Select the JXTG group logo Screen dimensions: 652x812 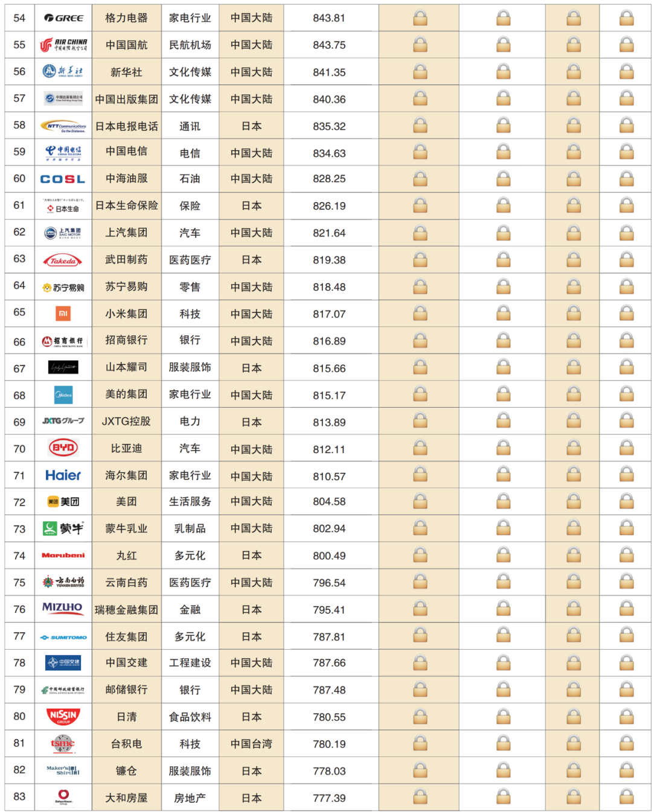pyautogui.click(x=63, y=420)
